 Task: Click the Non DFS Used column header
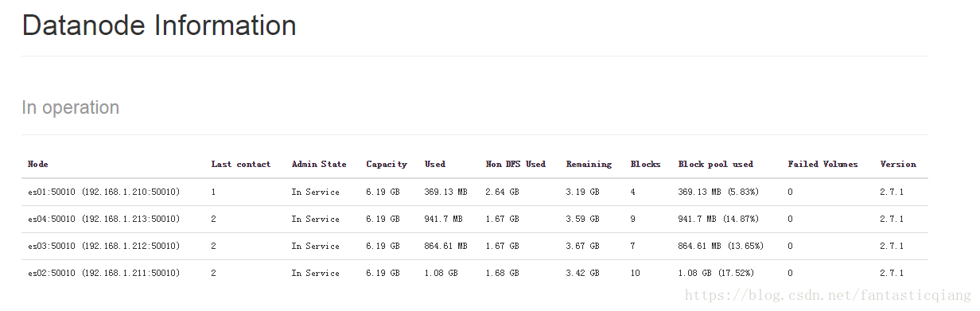pos(515,165)
